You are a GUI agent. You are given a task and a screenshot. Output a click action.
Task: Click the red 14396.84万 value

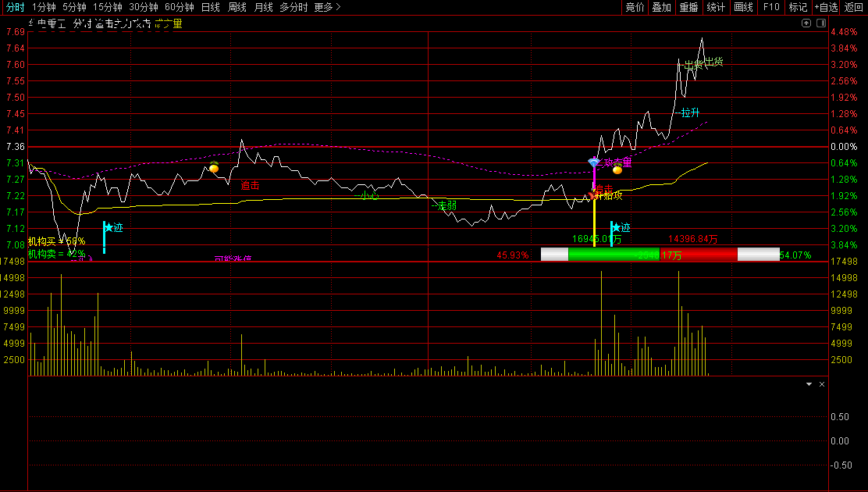(693, 239)
